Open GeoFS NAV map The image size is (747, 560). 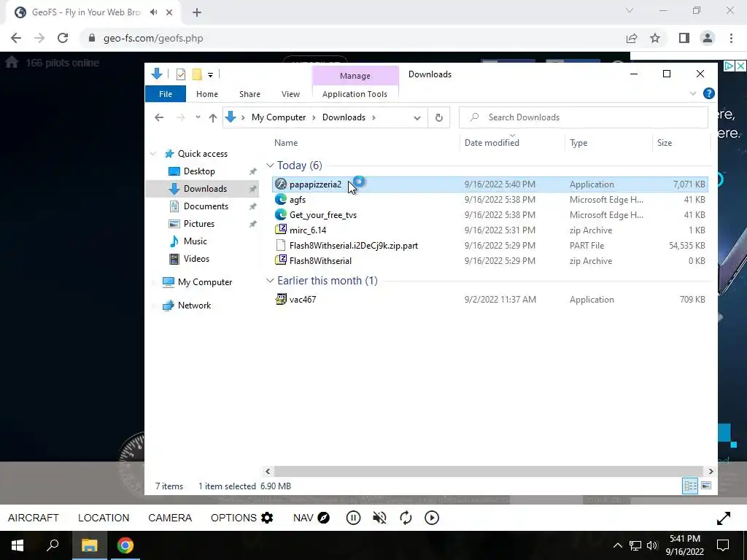(311, 518)
